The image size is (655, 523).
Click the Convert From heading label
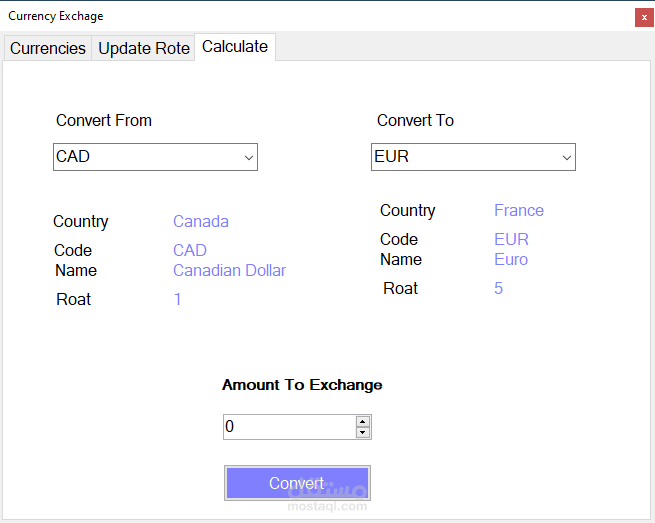tap(104, 120)
